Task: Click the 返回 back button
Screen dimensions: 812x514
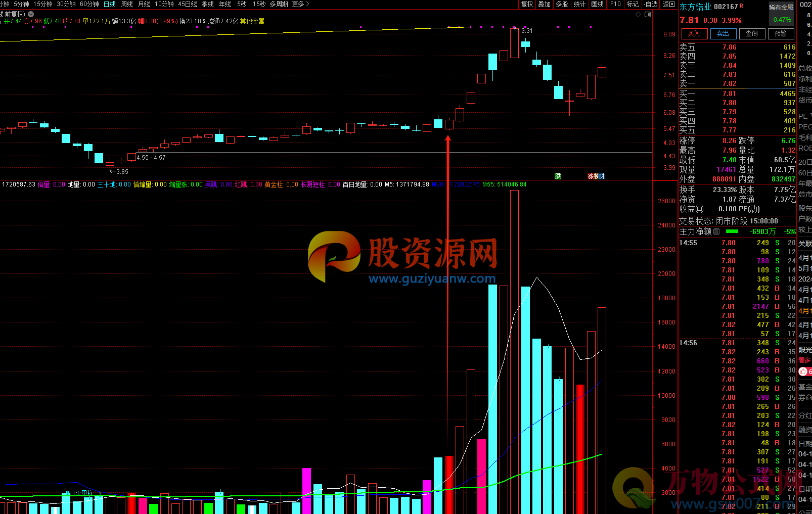Action: click(x=669, y=4)
